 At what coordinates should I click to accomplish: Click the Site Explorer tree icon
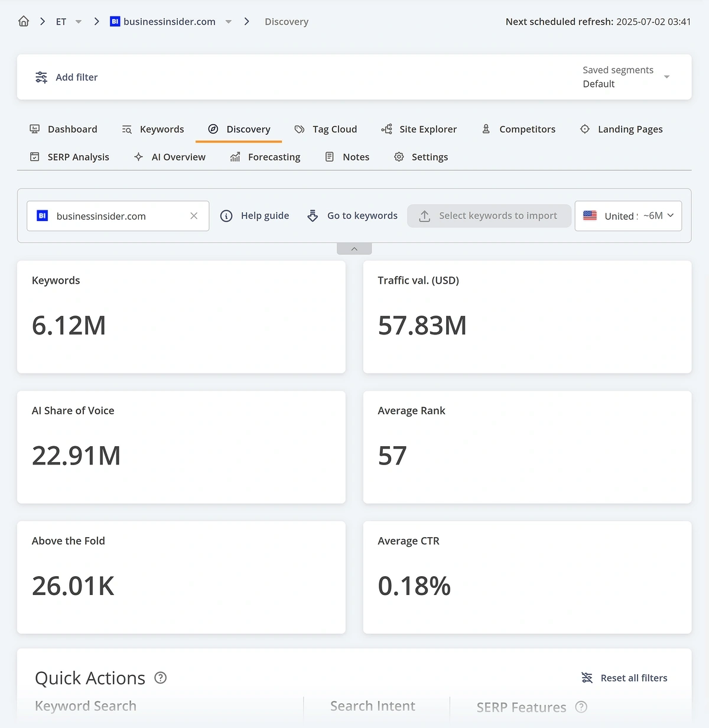[x=386, y=129]
